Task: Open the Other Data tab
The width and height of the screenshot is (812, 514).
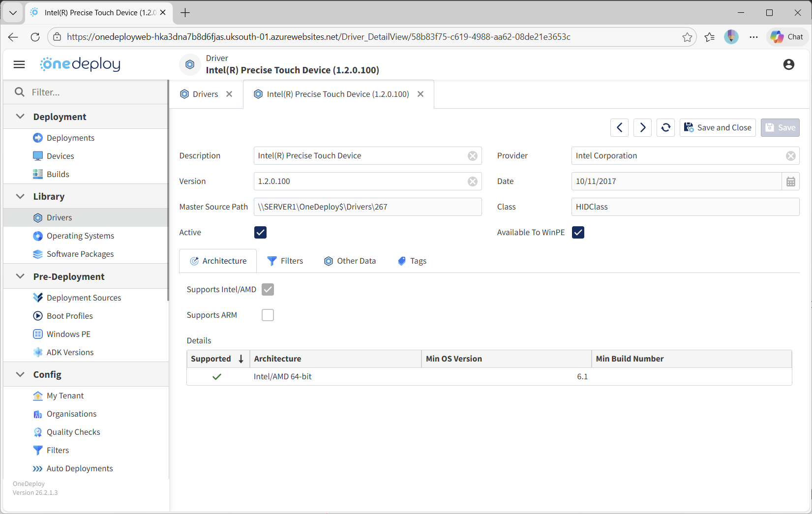Action: coord(350,261)
